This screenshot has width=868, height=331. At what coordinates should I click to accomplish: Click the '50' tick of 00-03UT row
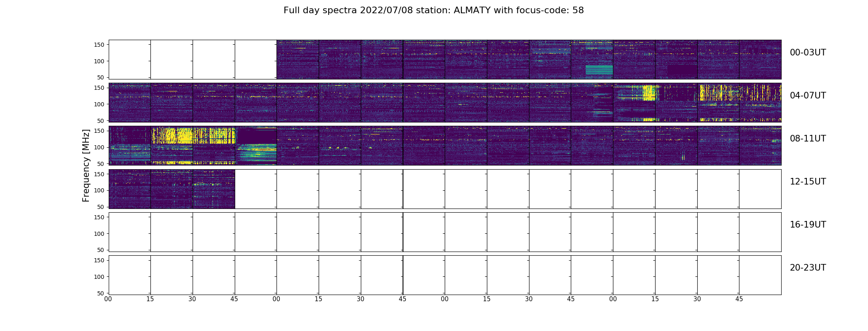(101, 77)
